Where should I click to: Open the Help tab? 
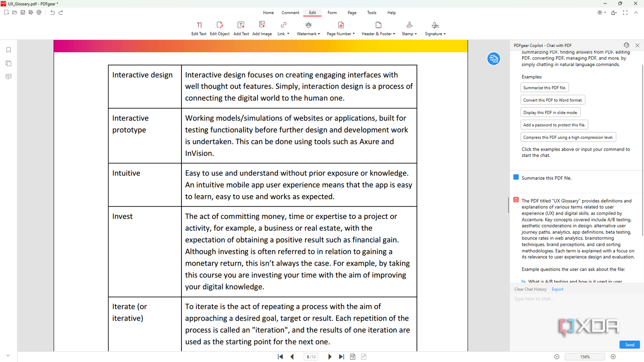[391, 12]
